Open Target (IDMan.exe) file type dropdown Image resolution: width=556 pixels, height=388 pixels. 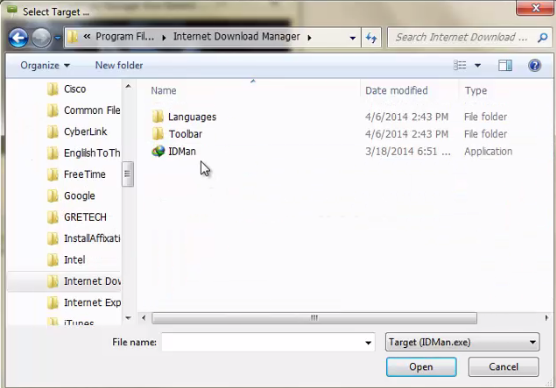462,342
